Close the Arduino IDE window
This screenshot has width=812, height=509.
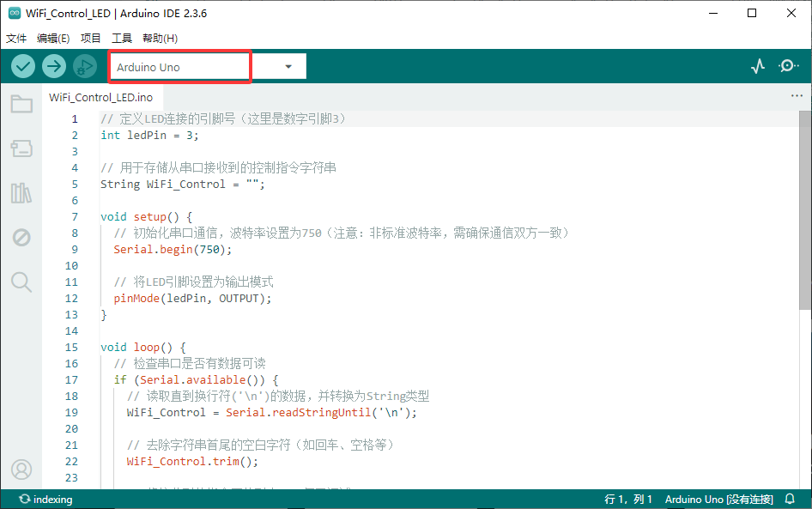pos(791,14)
